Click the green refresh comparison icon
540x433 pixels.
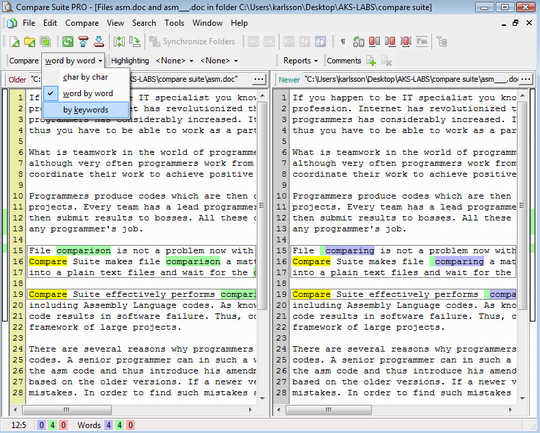(x=68, y=42)
